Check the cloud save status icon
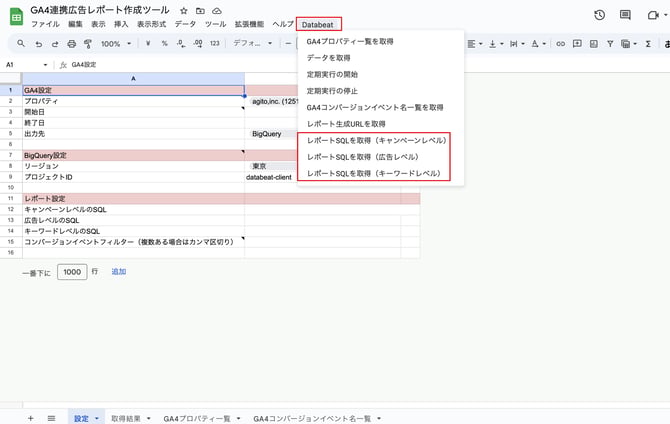The width and height of the screenshot is (670, 424). pos(217,11)
